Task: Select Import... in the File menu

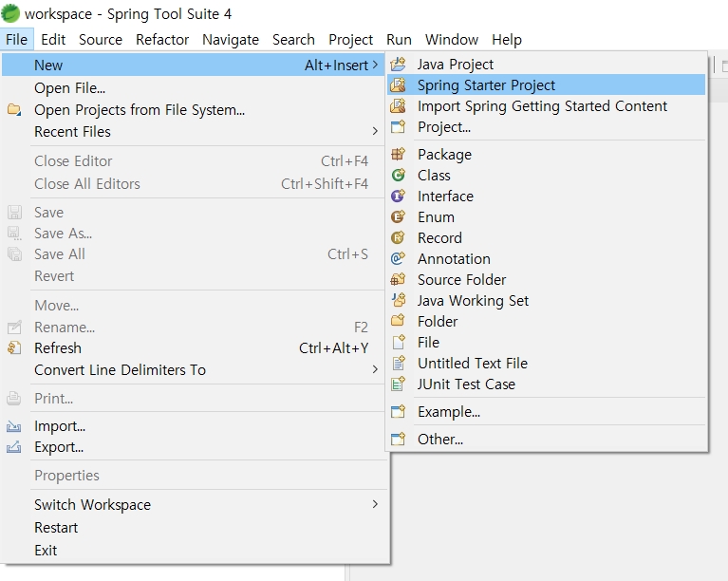Action: pyautogui.click(x=194, y=426)
